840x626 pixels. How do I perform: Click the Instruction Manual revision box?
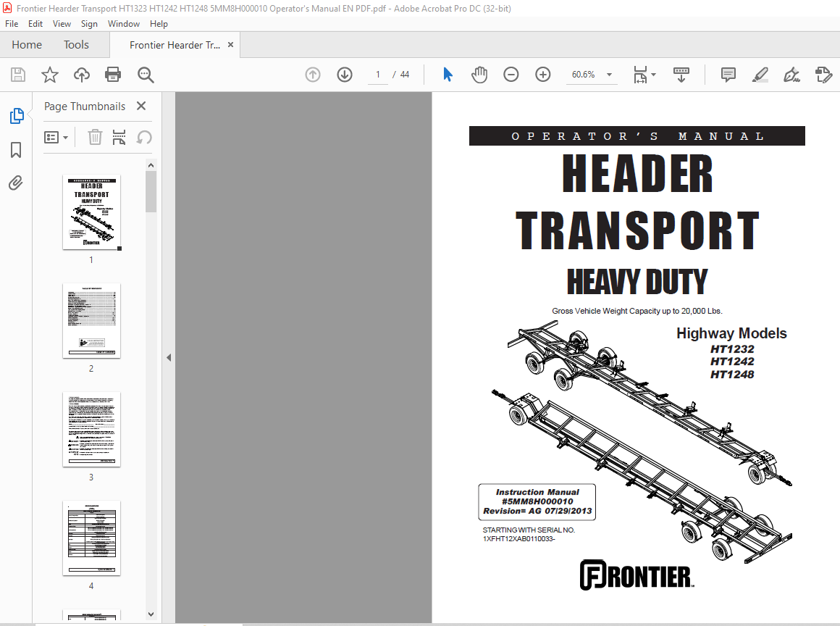point(537,501)
